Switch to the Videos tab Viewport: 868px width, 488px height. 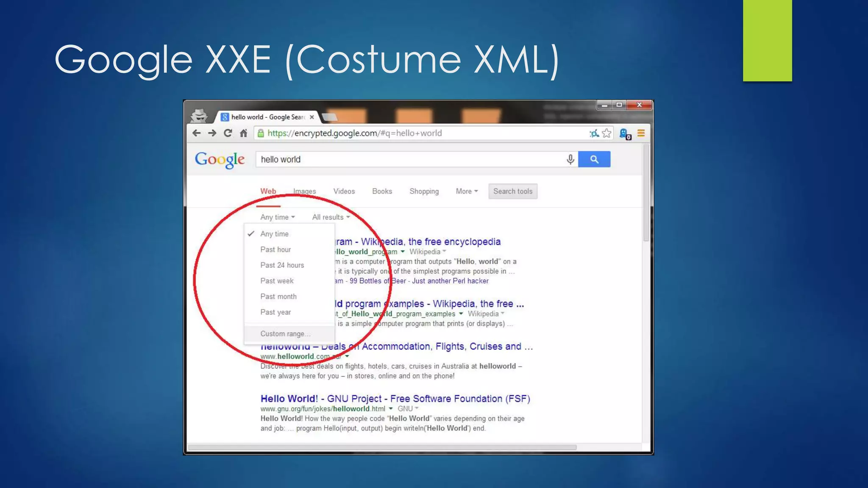(344, 191)
